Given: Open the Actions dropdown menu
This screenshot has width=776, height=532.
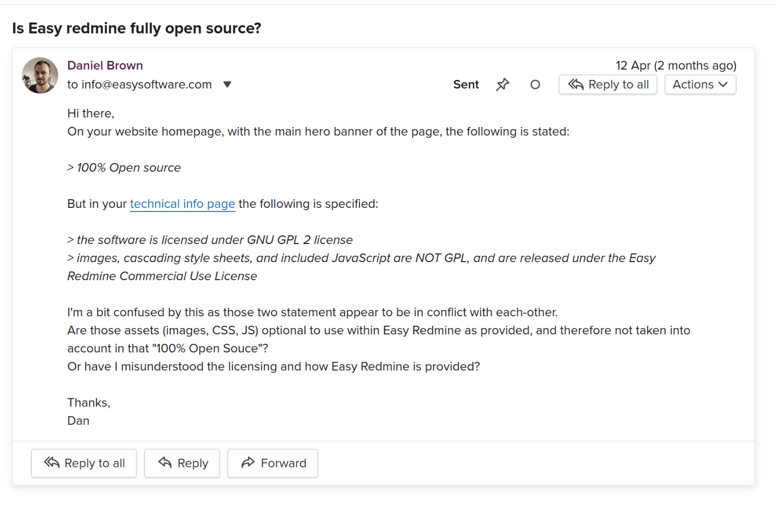Looking at the screenshot, I should click(700, 85).
